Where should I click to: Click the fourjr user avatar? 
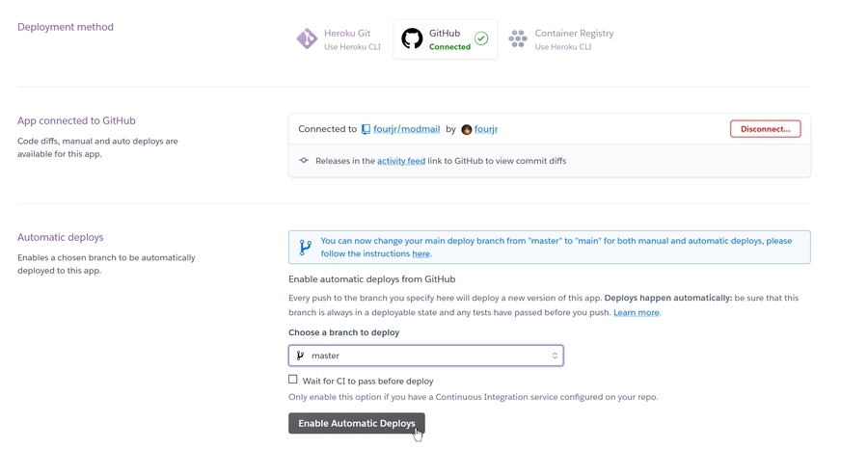pyautogui.click(x=467, y=129)
